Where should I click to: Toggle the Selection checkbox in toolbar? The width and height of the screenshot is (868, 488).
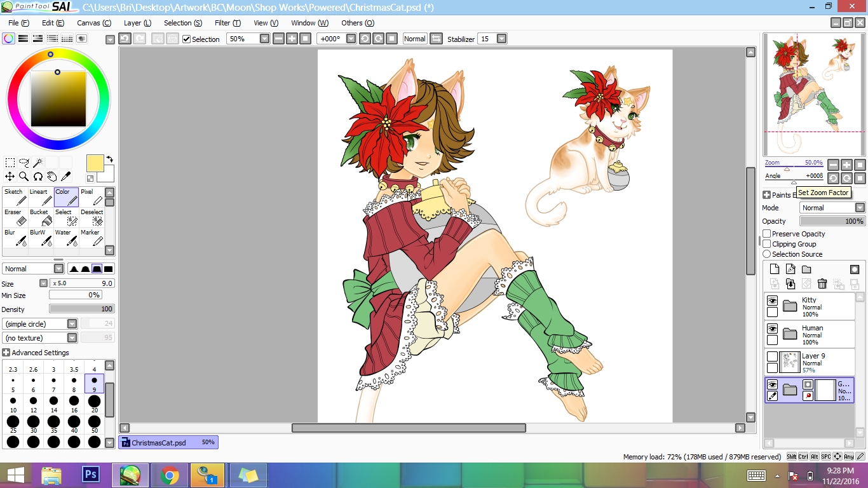[x=186, y=39]
